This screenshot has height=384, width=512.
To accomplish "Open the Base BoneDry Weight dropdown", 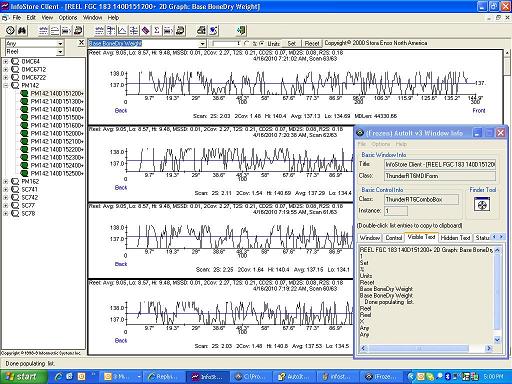I will tap(203, 44).
